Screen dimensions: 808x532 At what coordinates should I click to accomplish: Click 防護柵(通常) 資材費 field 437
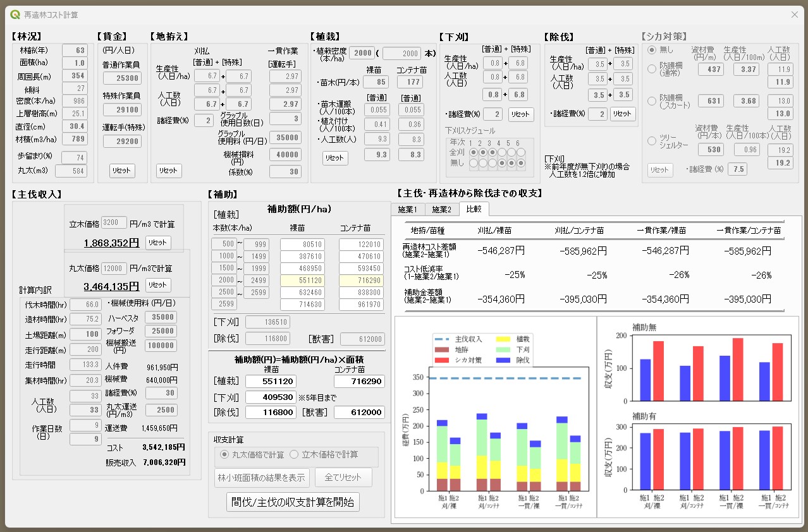click(x=711, y=70)
